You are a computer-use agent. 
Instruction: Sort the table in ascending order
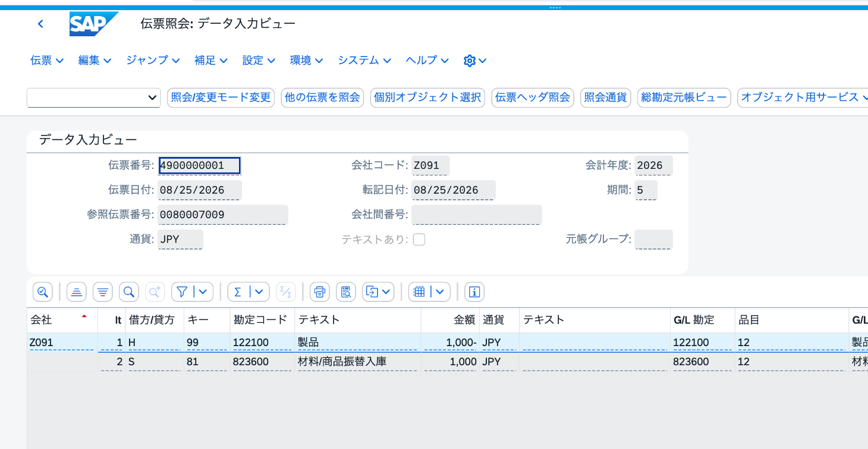[77, 291]
